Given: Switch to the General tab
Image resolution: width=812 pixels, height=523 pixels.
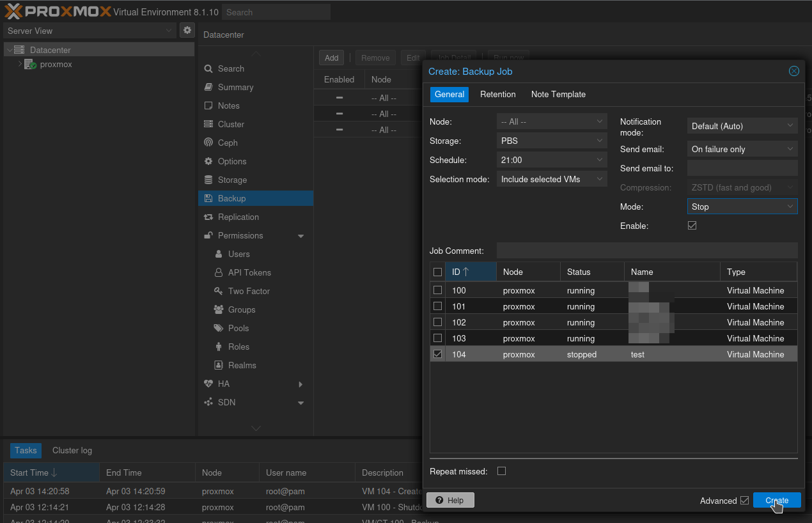Looking at the screenshot, I should coord(449,94).
